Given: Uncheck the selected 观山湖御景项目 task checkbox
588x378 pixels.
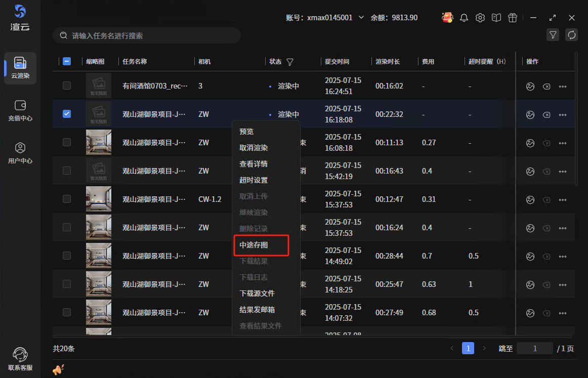Looking at the screenshot, I should pos(67,114).
